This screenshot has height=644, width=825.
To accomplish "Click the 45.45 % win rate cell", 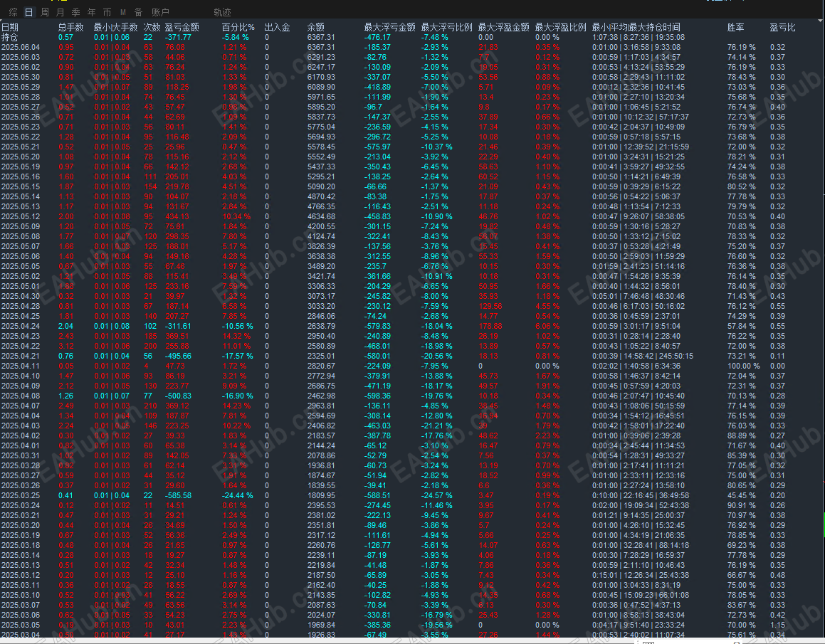I will [741, 495].
